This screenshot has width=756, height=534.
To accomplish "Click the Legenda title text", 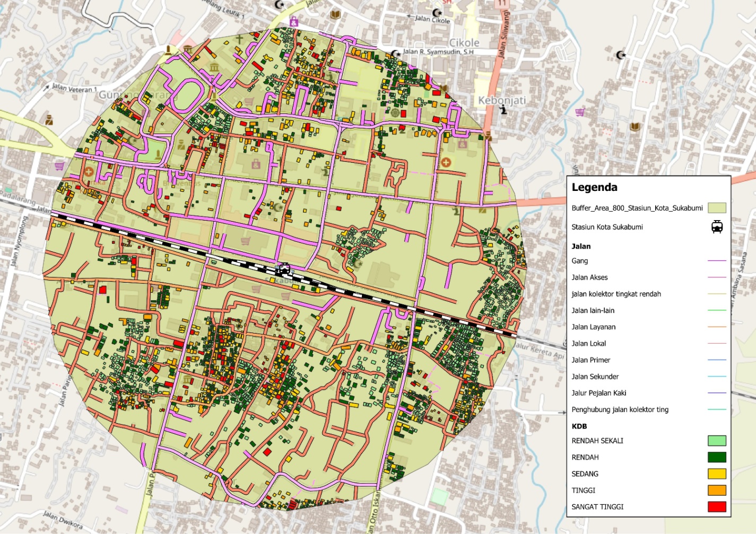I will point(594,188).
